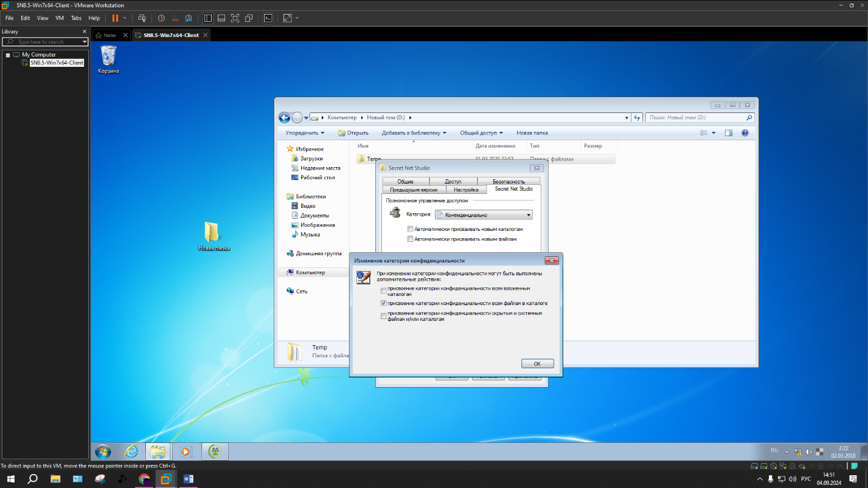Collapse the My Computer tree node
Screen dimensions: 868x488
8,55
